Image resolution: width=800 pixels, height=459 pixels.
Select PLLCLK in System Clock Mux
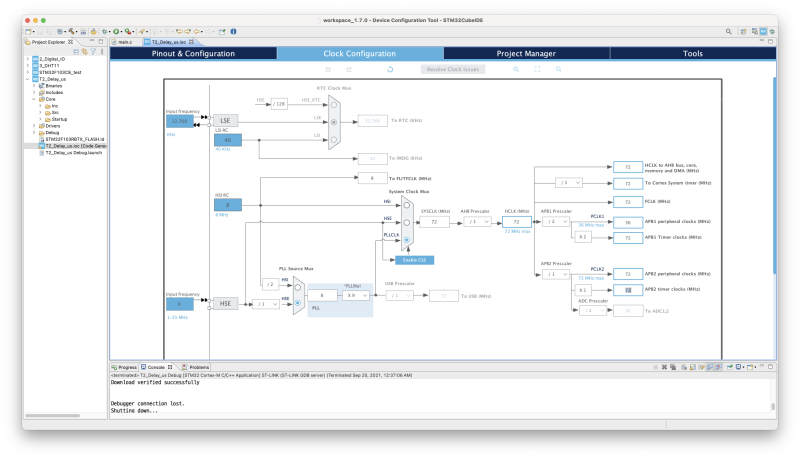tap(407, 240)
